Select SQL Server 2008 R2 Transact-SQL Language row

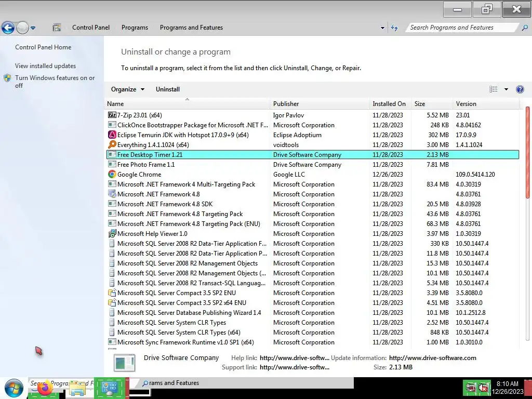pyautogui.click(x=313, y=283)
